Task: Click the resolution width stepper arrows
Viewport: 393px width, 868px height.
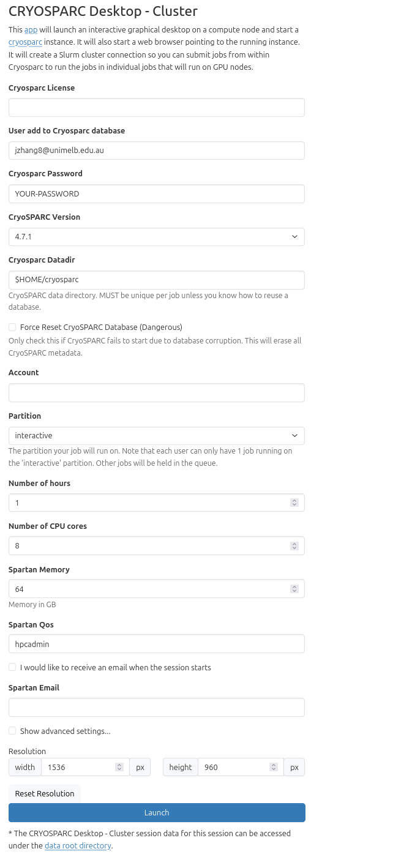Action: 119,767
